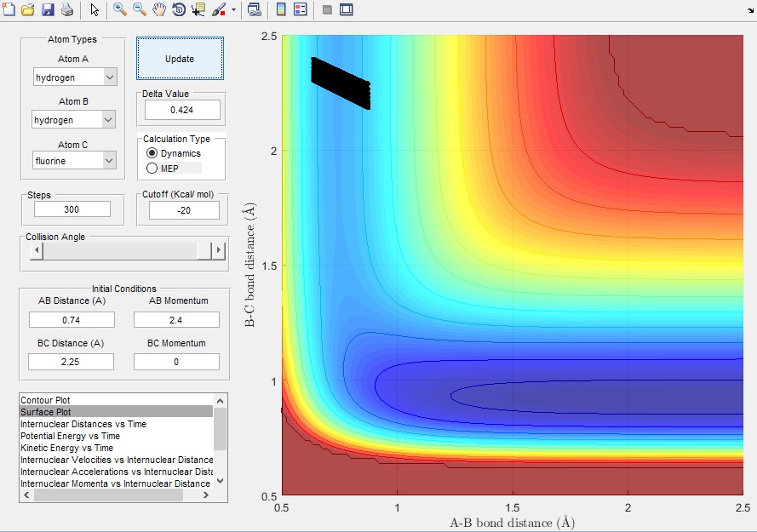Select the Data Cursor tool
Image resolution: width=757 pixels, height=532 pixels.
198,10
